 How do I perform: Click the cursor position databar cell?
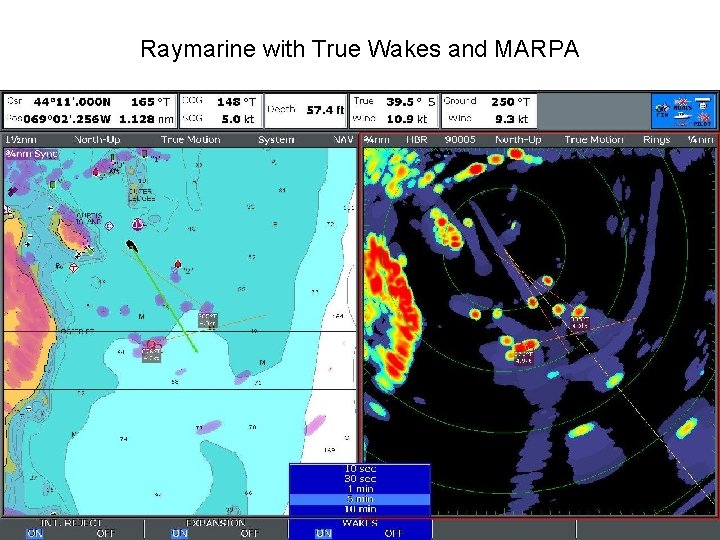coord(90,111)
